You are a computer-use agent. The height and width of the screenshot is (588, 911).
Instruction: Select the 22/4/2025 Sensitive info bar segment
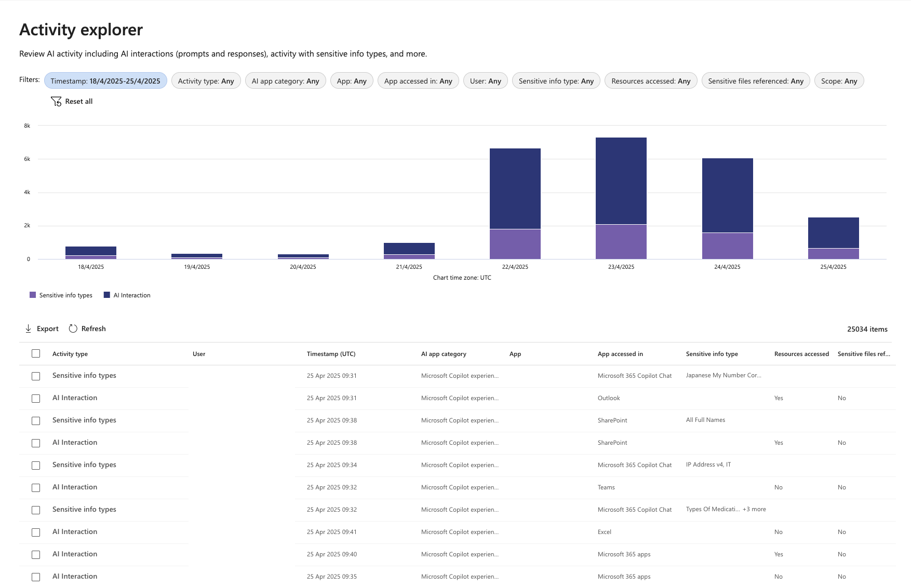[x=515, y=244]
